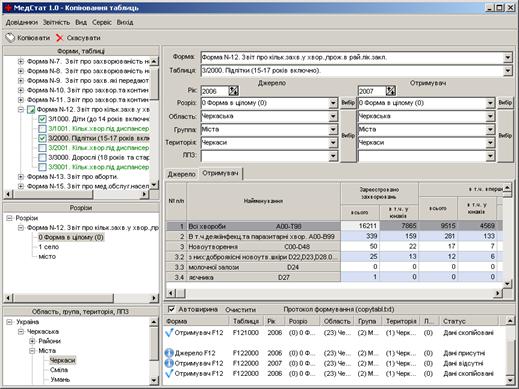Click the checkmark icon of first Отримувач F12 row
Image resolution: width=519 pixels, height=389 pixels.
169,333
